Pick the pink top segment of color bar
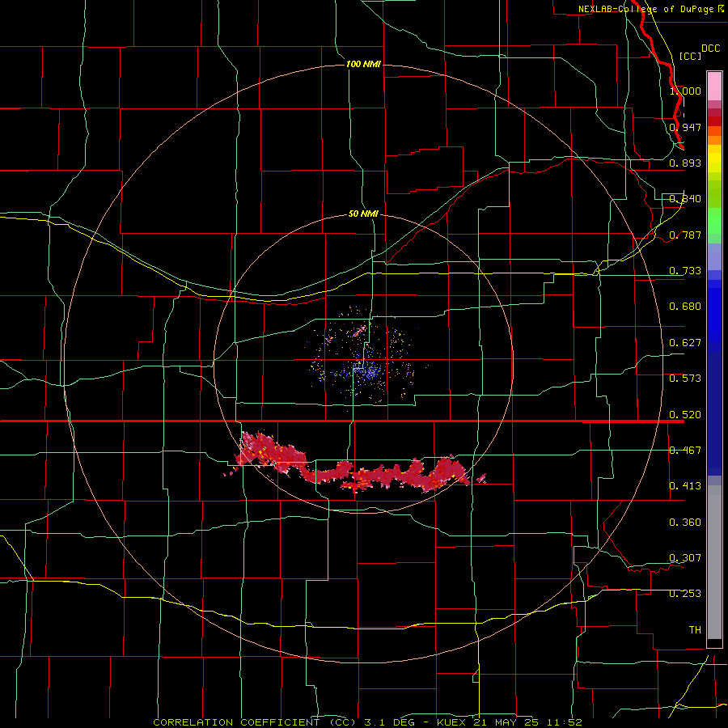The height and width of the screenshot is (728, 728). pyautogui.click(x=714, y=86)
